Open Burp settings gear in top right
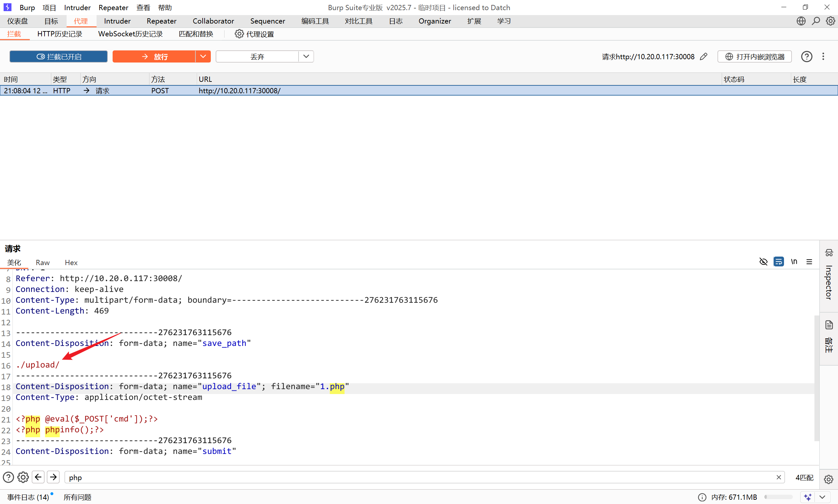The width and height of the screenshot is (838, 504). coord(830,21)
